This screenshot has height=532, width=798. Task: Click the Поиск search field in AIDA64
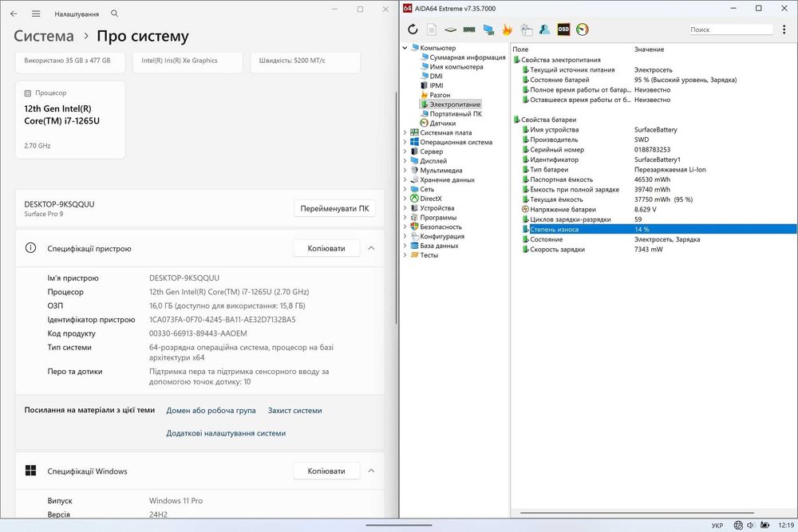731,30
